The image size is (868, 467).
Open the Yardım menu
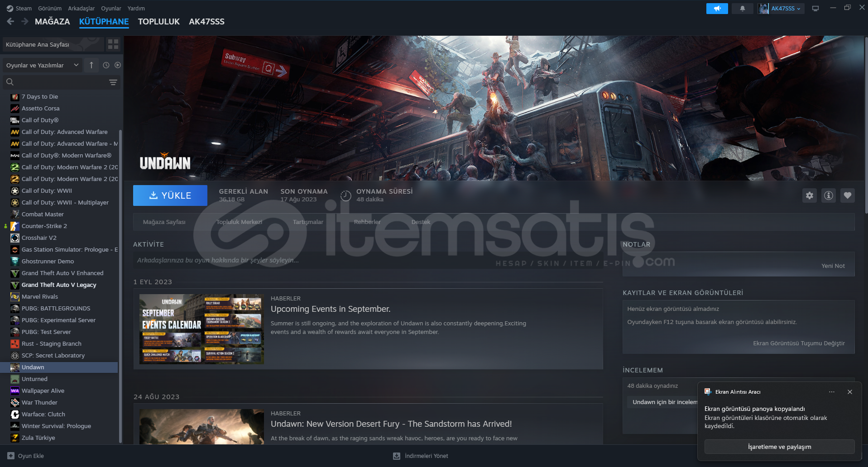(136, 8)
